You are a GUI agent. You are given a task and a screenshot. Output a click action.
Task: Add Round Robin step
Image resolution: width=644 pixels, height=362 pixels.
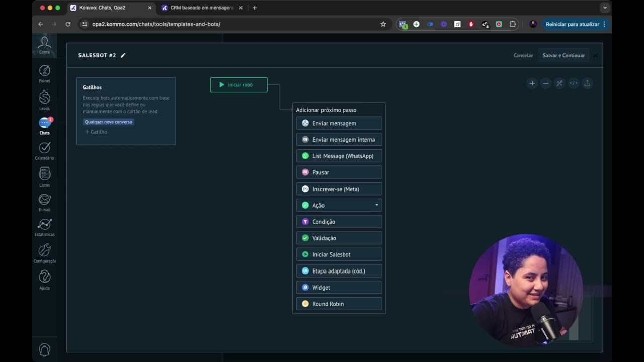(339, 304)
